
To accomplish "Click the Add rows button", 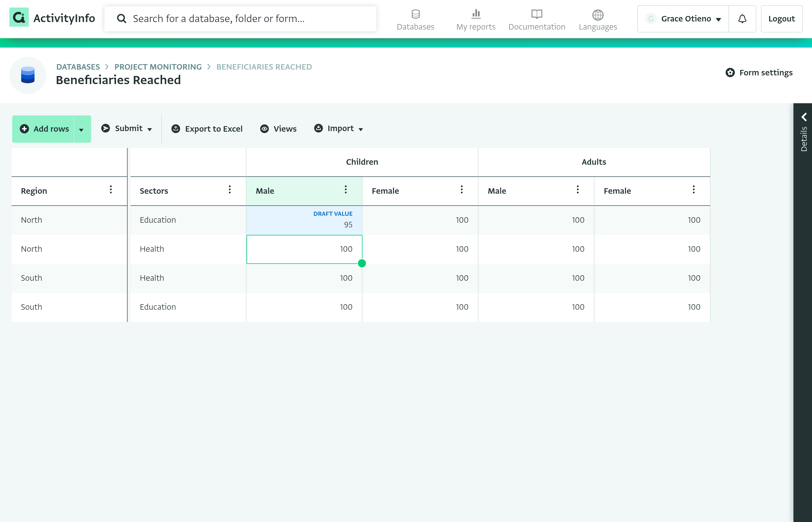I will tap(43, 129).
